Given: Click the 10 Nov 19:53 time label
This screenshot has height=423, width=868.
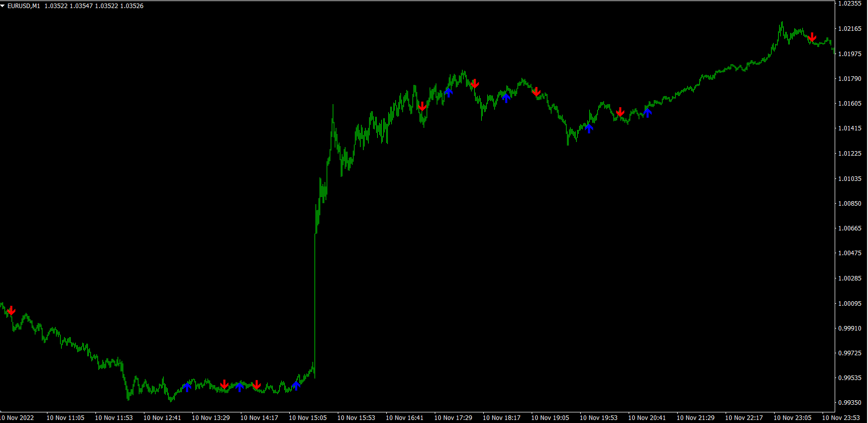Looking at the screenshot, I should pos(599,418).
